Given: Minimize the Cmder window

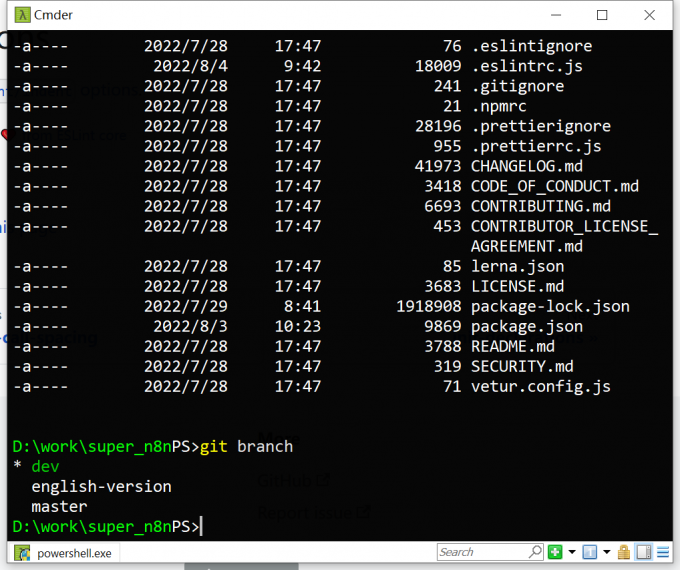Looking at the screenshot, I should point(555,15).
